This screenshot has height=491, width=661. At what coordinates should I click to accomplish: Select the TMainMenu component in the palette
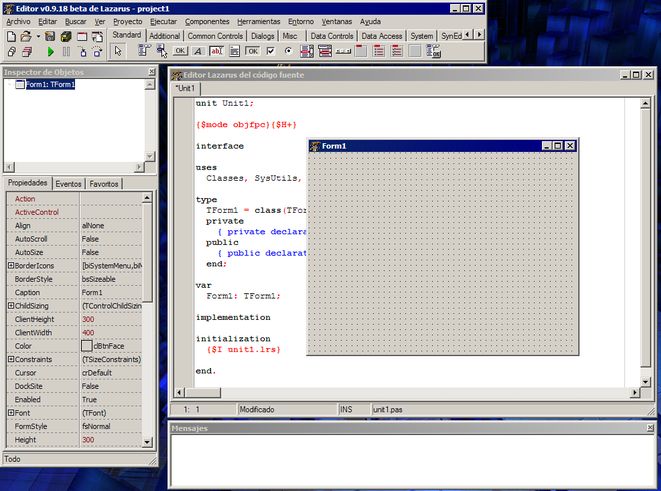(144, 51)
